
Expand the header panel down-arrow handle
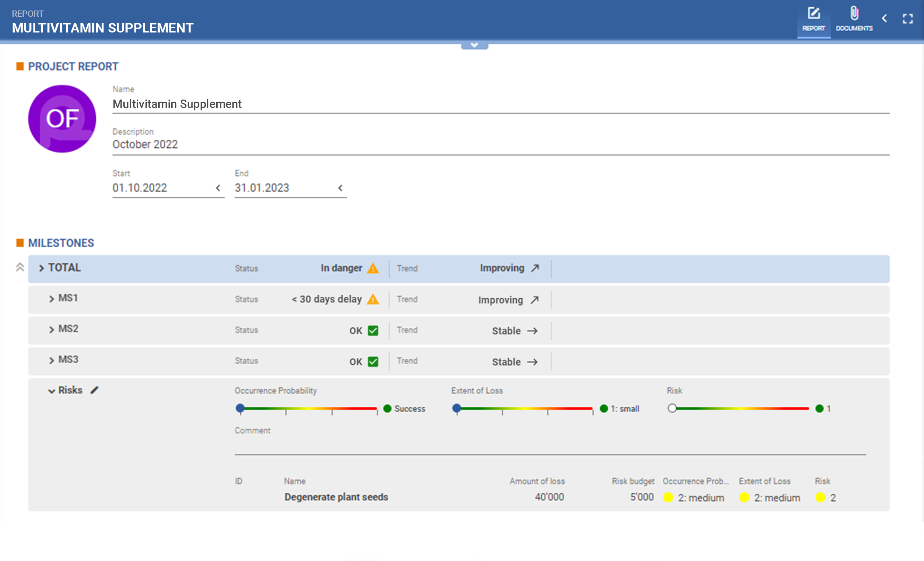474,45
